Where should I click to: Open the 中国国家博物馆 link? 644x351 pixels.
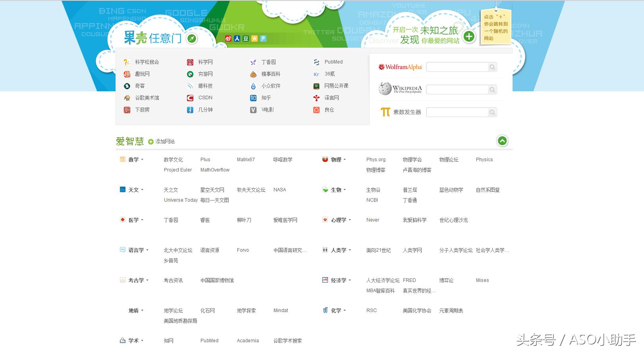[217, 280]
